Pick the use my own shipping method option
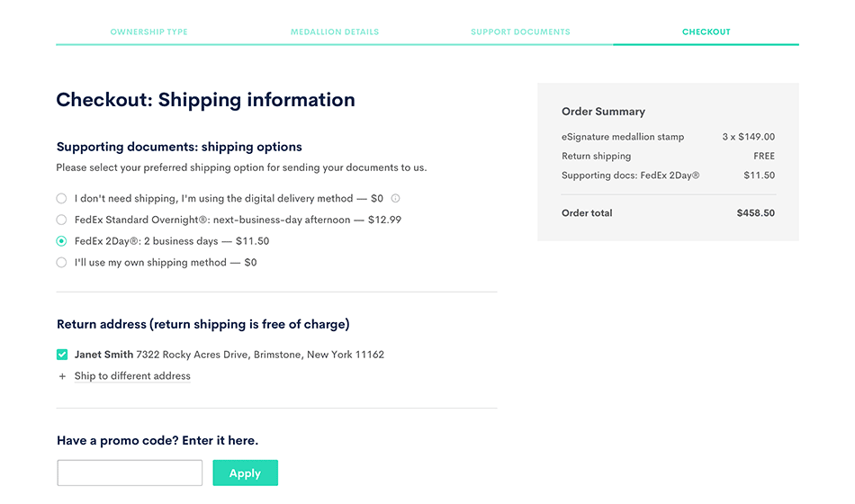This screenshot has width=855, height=504. [61, 263]
